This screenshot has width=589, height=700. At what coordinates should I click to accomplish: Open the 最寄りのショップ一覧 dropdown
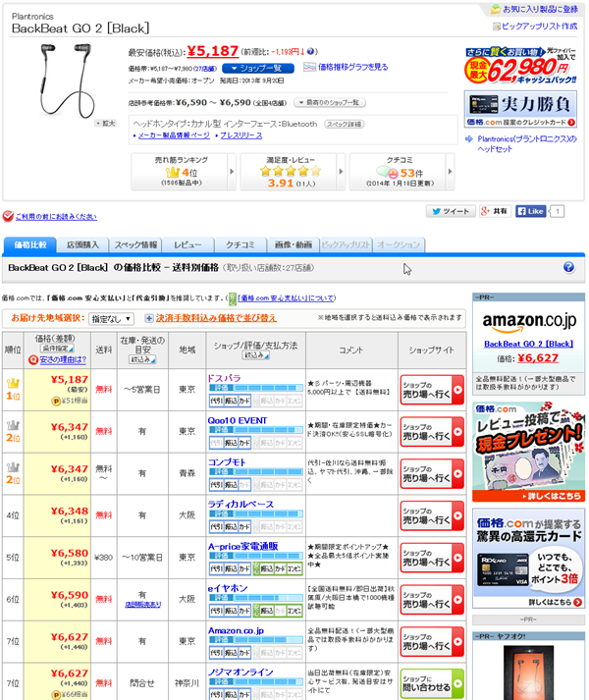pos(330,103)
